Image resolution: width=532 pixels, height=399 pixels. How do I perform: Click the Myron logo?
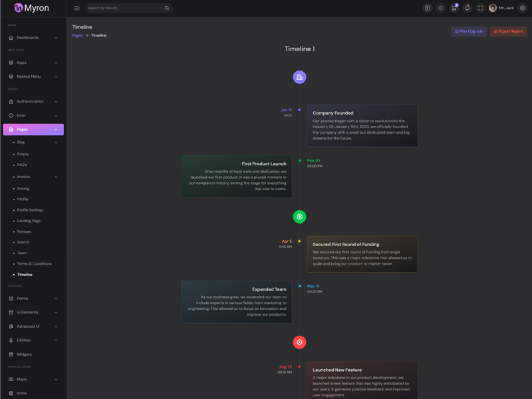click(x=32, y=8)
